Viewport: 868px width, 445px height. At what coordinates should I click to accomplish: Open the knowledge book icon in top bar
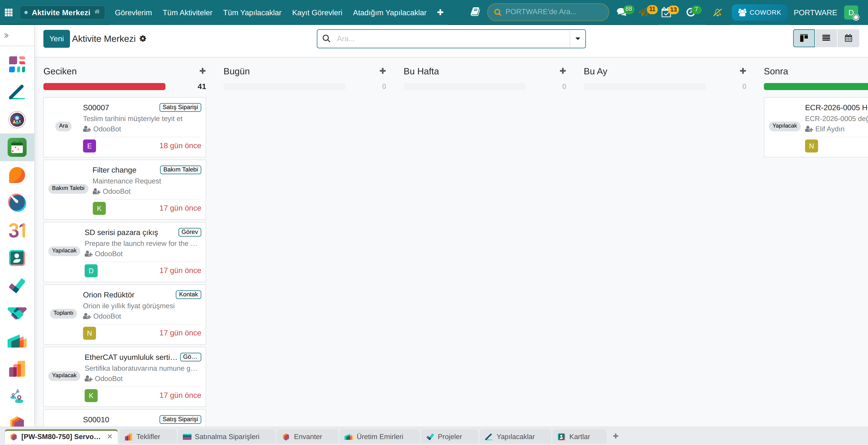point(475,12)
